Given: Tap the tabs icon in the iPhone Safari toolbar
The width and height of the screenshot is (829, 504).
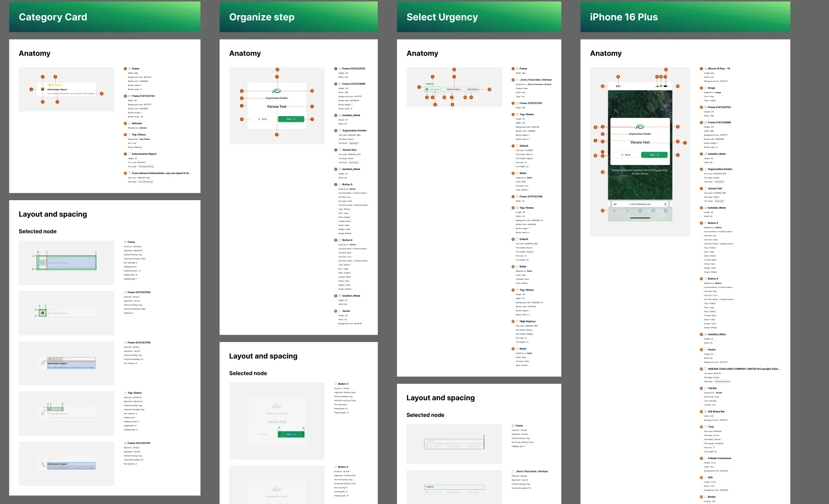Looking at the screenshot, I should click(666, 210).
